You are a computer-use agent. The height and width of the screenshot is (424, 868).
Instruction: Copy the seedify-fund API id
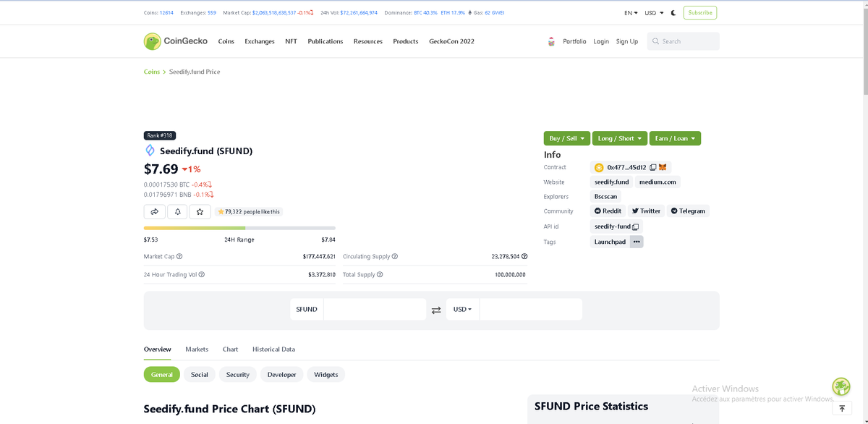coord(635,226)
